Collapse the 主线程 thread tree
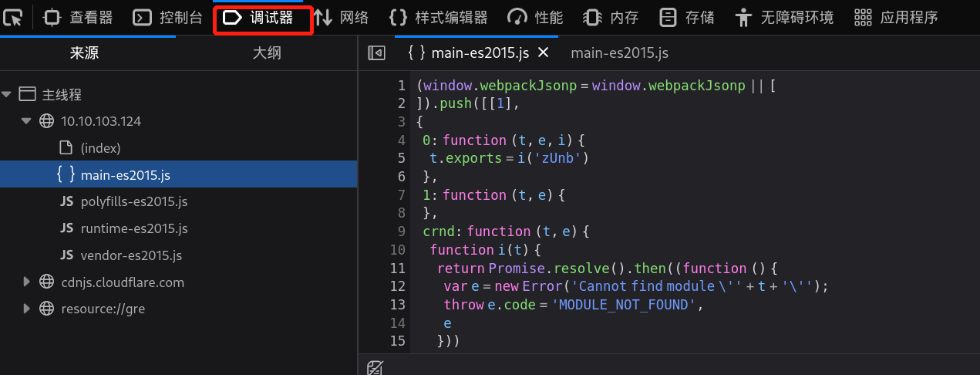Image resolution: width=980 pixels, height=375 pixels. (7, 95)
